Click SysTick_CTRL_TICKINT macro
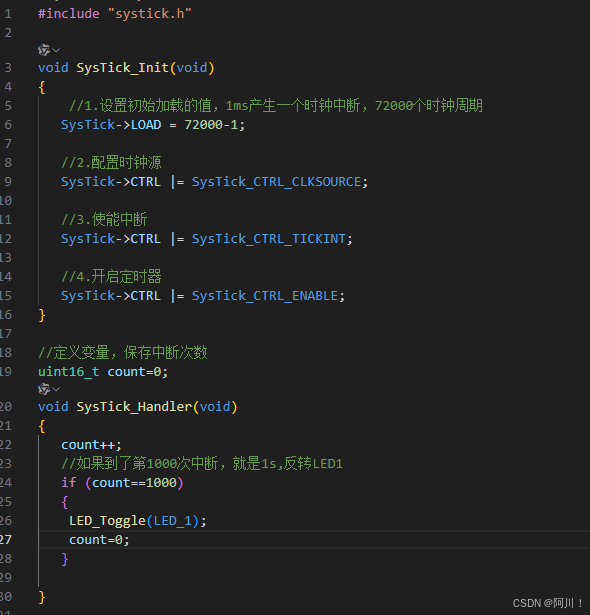This screenshot has width=590, height=615. coord(269,239)
